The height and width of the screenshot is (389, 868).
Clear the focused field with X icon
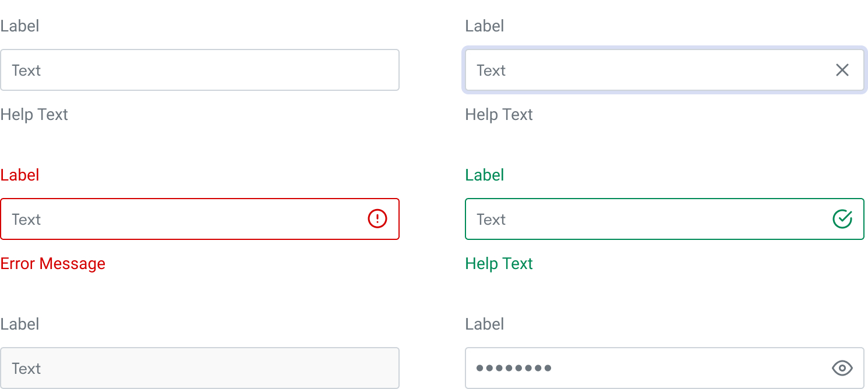pos(842,70)
